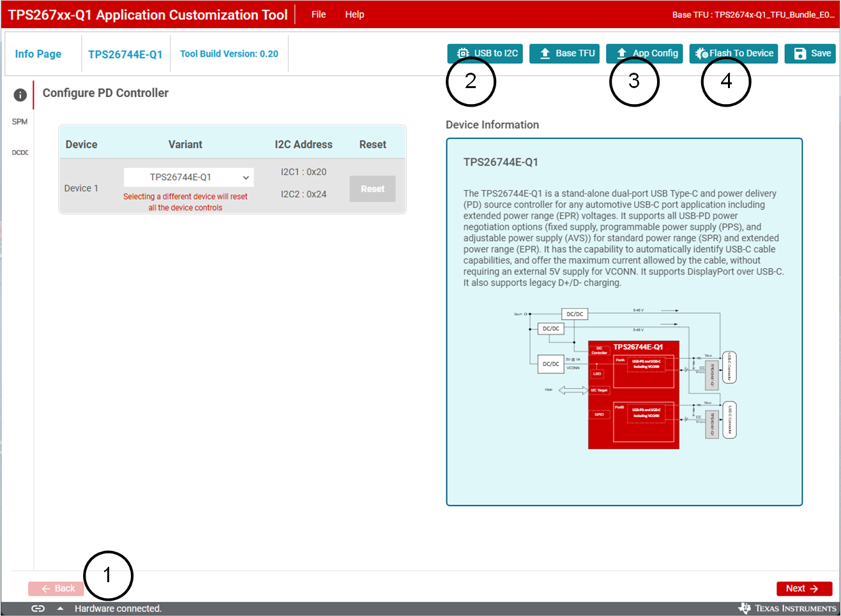Image resolution: width=841 pixels, height=616 pixels.
Task: Click the link connection icon in the status bar
Action: pyautogui.click(x=38, y=608)
